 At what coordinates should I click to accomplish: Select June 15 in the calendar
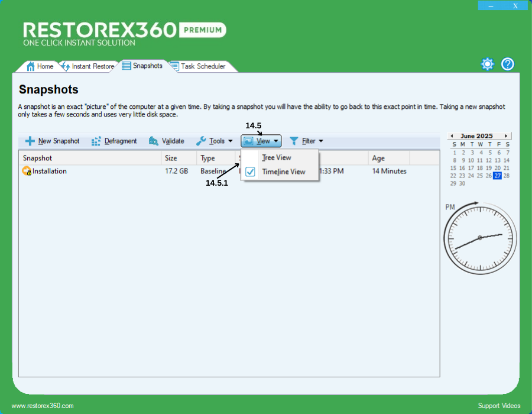[453, 168]
